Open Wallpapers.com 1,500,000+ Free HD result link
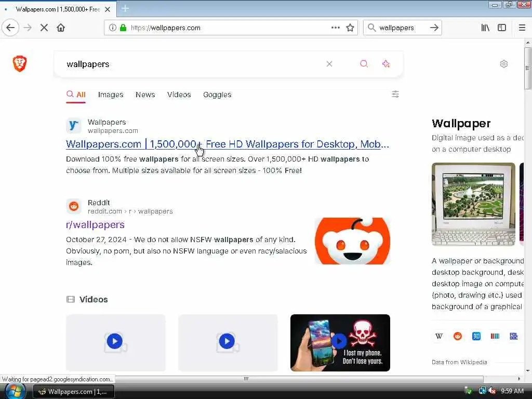The width and height of the screenshot is (532, 399). (228, 144)
